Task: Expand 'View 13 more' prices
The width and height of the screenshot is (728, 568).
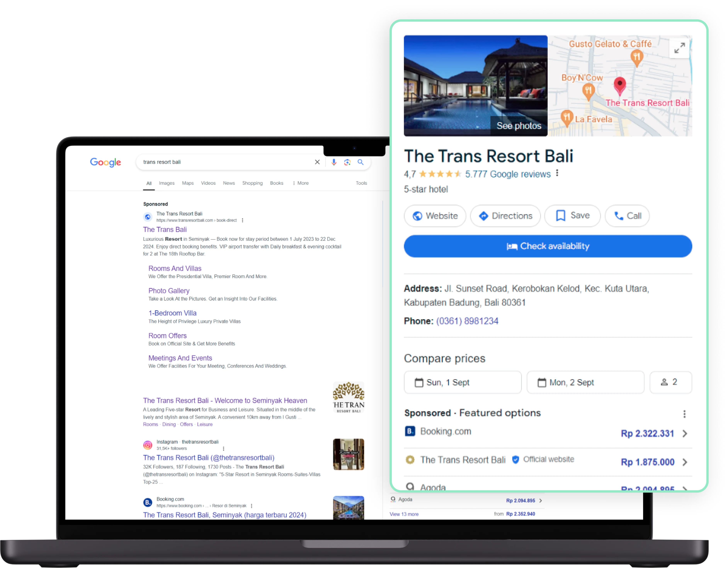Action: (404, 514)
